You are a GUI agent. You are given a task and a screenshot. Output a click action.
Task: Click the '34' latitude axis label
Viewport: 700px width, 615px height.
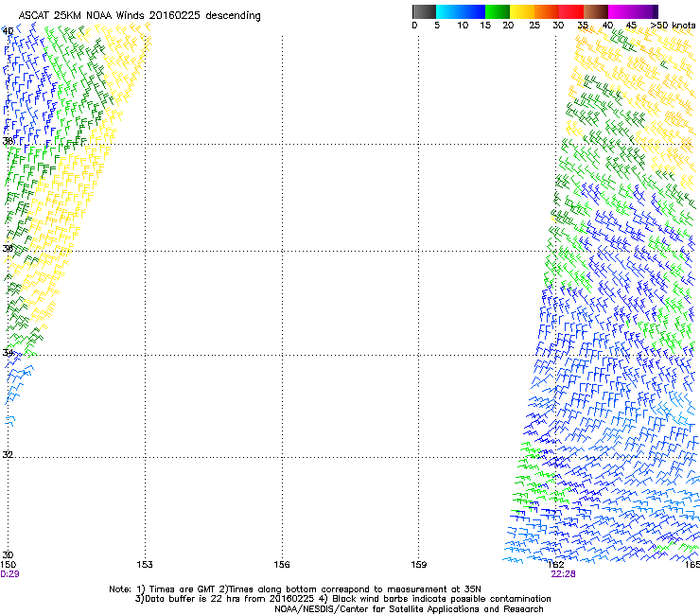coord(8,352)
